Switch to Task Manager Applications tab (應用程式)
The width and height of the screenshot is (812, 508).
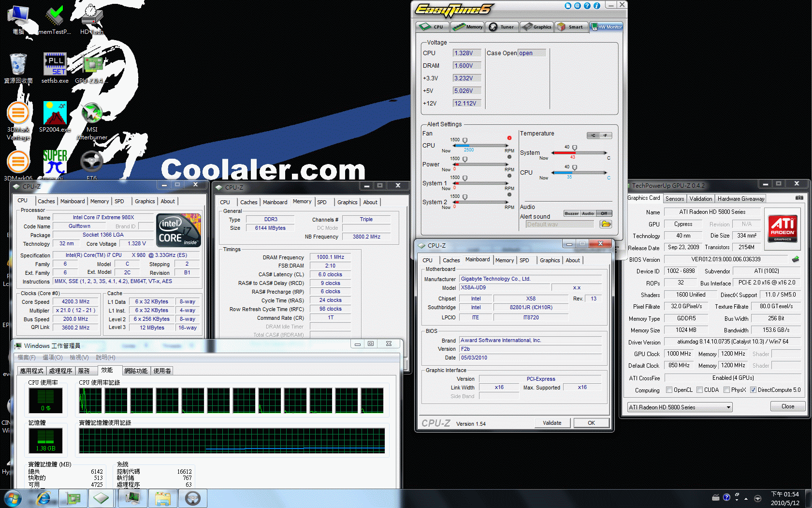(32, 371)
